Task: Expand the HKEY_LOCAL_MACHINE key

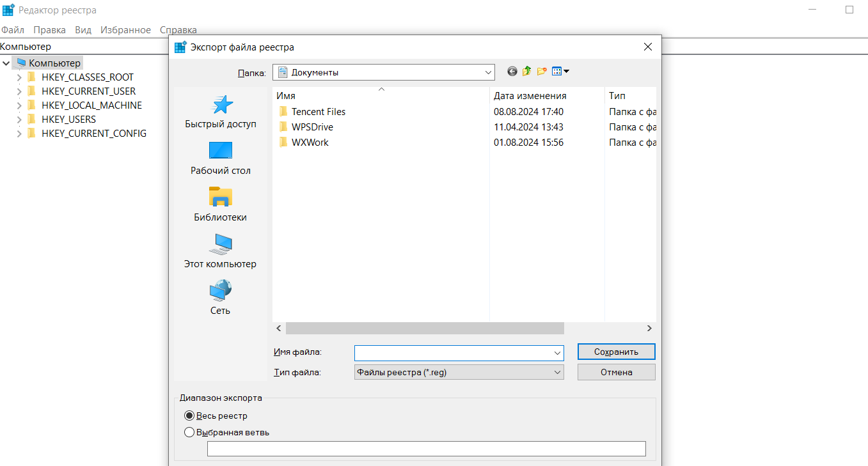Action: [x=19, y=105]
